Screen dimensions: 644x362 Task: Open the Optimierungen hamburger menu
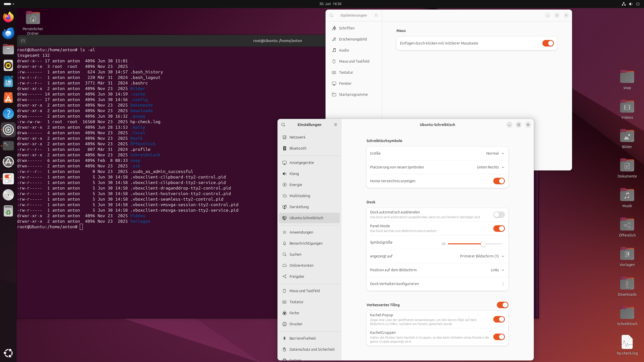point(376,15)
